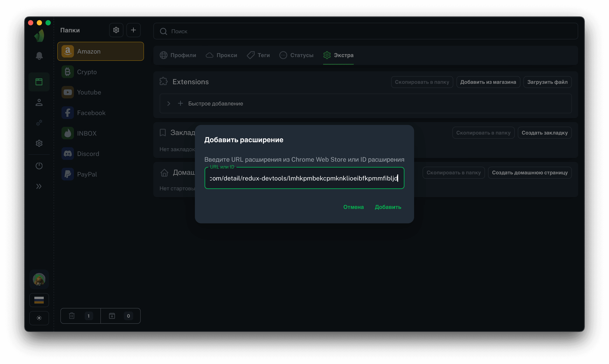Image resolution: width=609 pixels, height=364 pixels.
Task: Expand the Быстрое добавление row chevron
Action: point(168,103)
